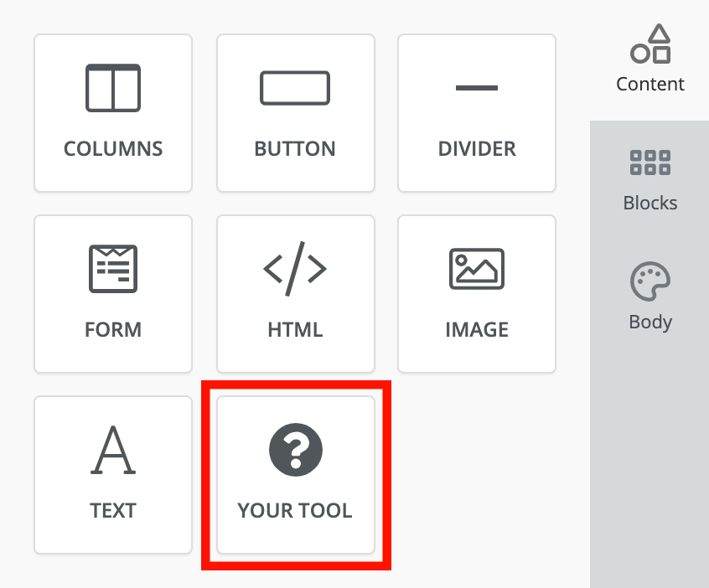The image size is (709, 588).
Task: Open the HTML content tool
Action: click(x=296, y=294)
